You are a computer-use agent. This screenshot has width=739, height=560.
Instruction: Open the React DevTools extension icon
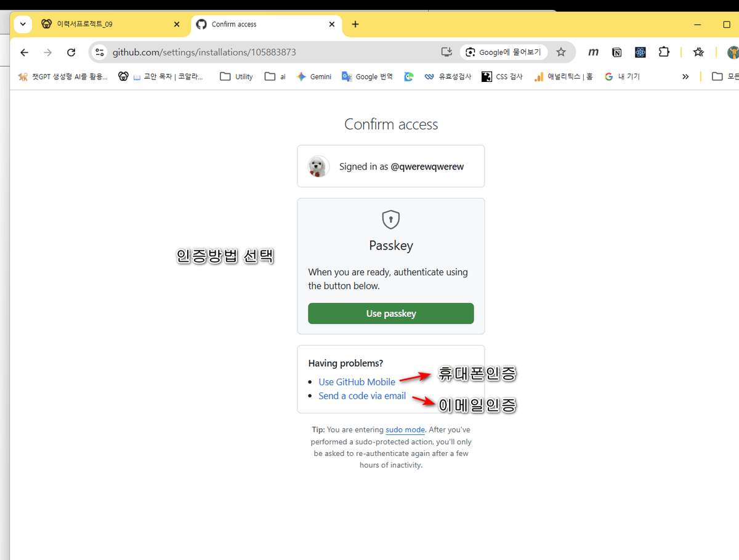tap(640, 52)
